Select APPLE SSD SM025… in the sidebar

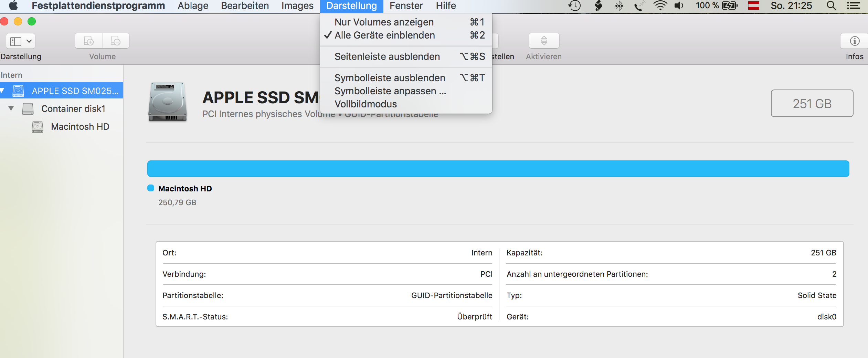[x=62, y=91]
